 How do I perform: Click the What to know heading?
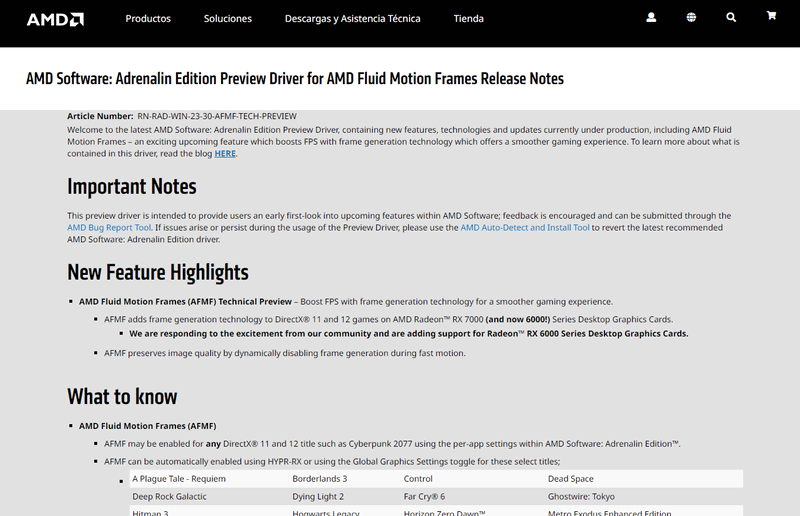[122, 397]
